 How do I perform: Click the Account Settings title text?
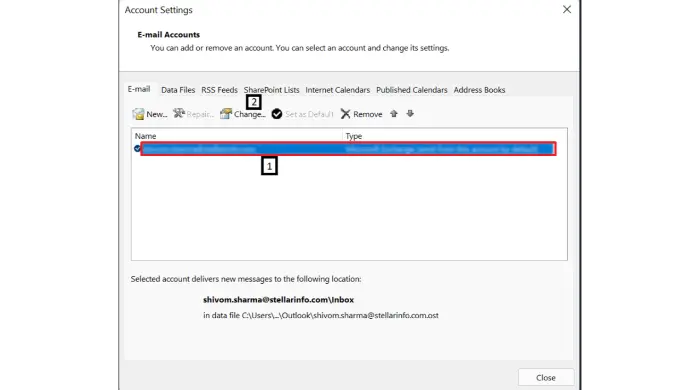click(x=158, y=10)
